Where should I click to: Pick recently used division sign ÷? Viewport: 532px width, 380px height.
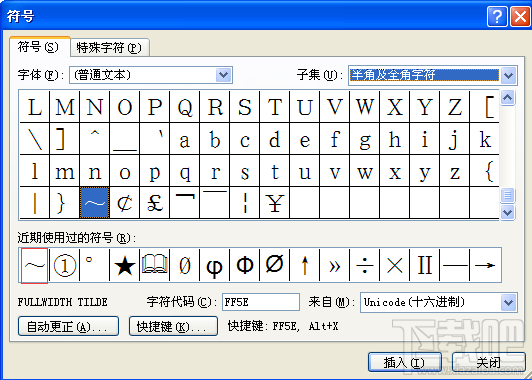click(x=364, y=265)
